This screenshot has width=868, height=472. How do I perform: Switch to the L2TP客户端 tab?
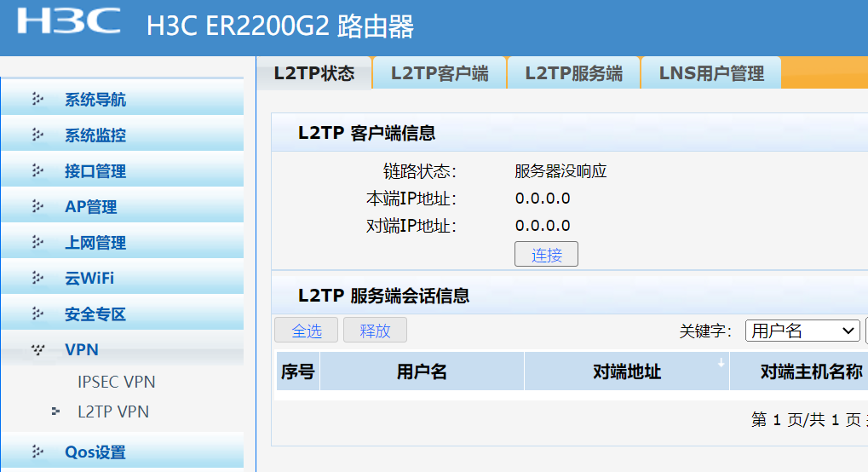coord(440,73)
